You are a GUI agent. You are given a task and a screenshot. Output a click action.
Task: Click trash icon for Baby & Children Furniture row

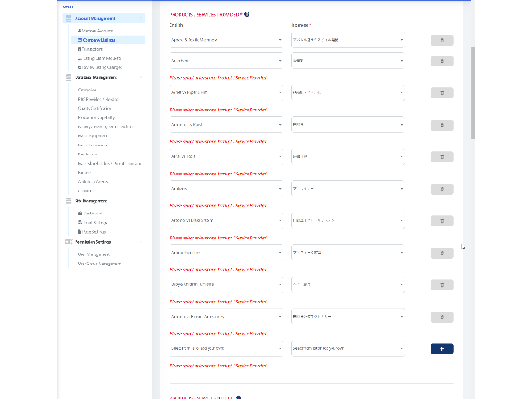441,284
